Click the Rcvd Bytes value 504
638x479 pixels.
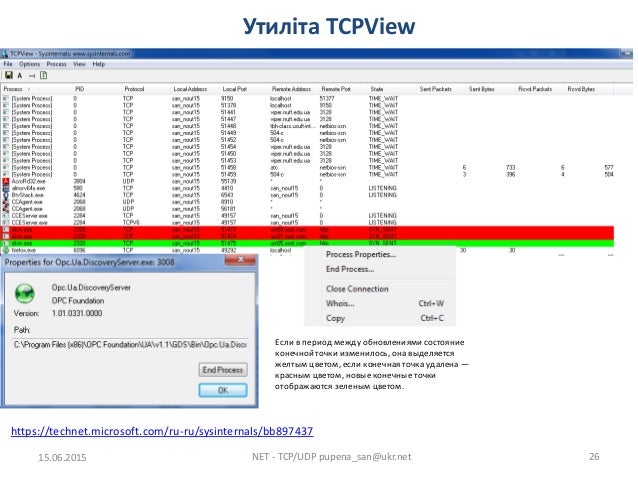[x=609, y=174]
